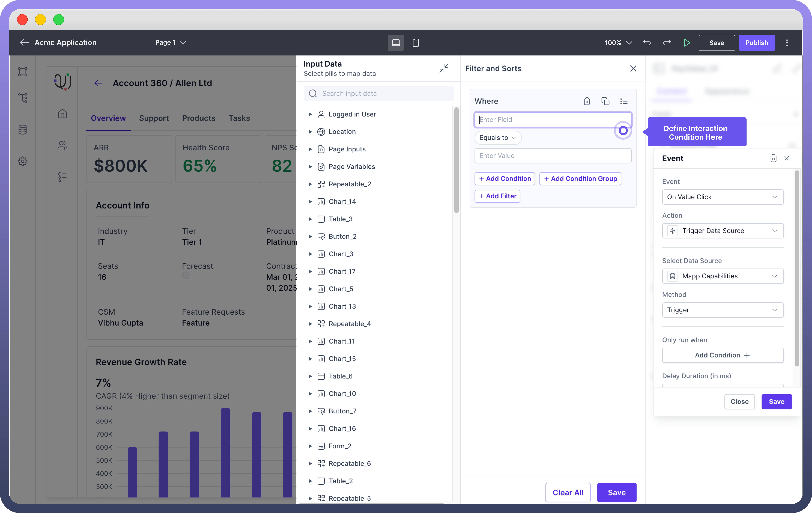This screenshot has width=812, height=513.
Task: Click the undo arrow in top bar
Action: click(647, 43)
